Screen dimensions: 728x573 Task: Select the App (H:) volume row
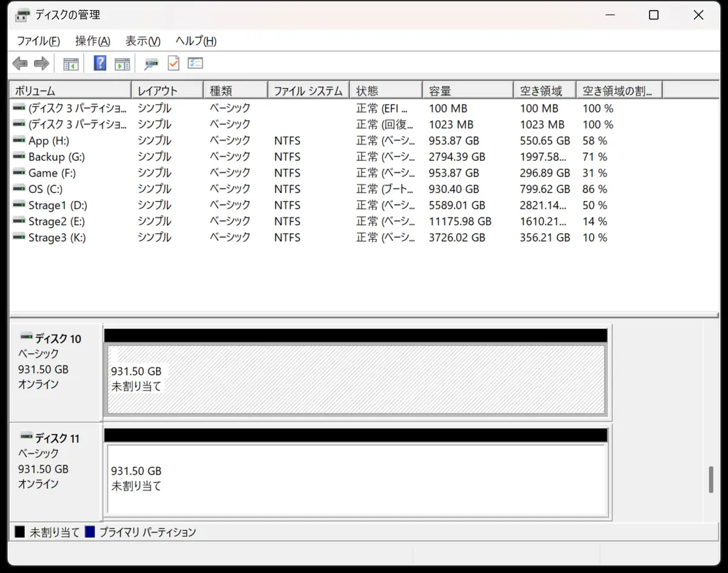[x=336, y=140]
